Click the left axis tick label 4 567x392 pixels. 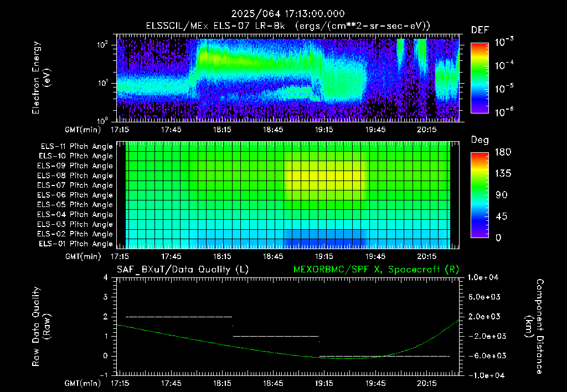(105, 278)
